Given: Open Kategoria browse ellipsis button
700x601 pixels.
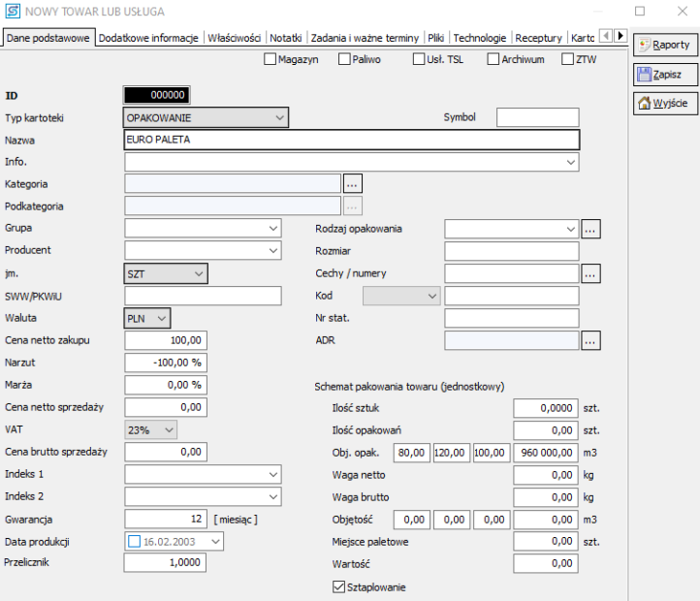Looking at the screenshot, I should [x=352, y=183].
